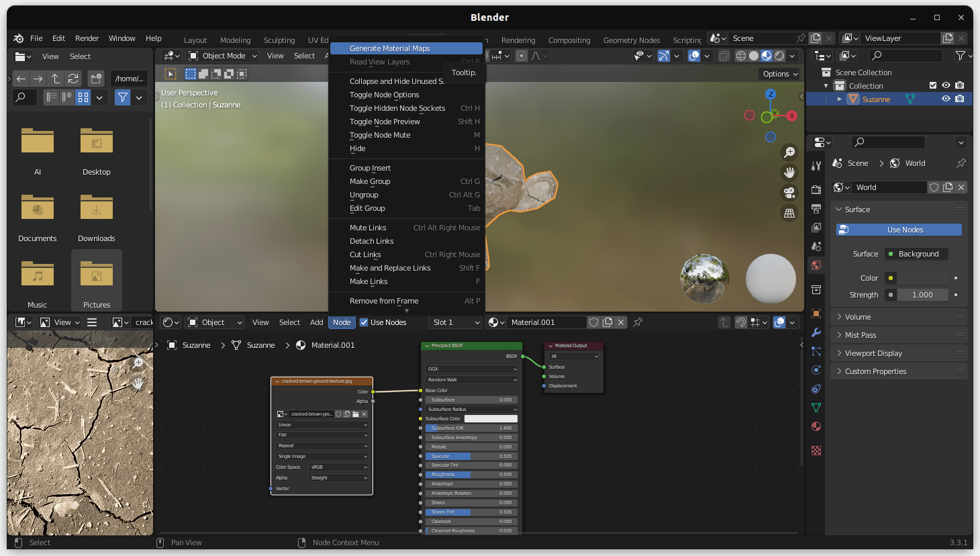
Task: Refresh the file browser listing
Action: (x=73, y=79)
